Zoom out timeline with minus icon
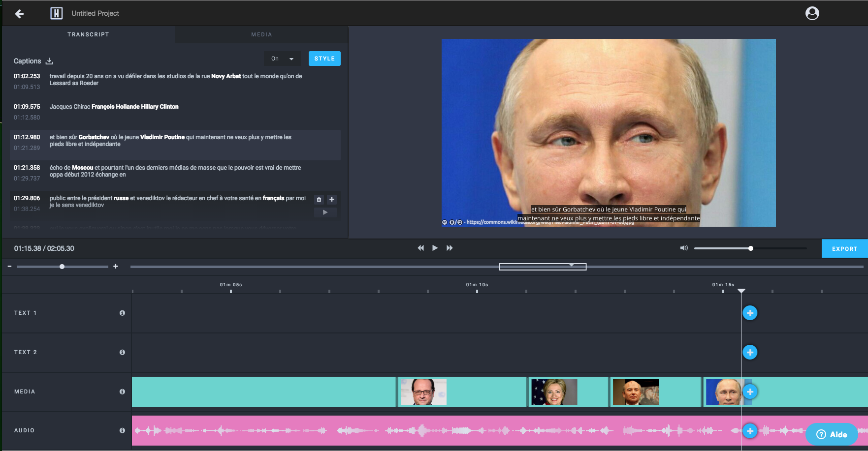868x451 pixels. pyautogui.click(x=9, y=266)
